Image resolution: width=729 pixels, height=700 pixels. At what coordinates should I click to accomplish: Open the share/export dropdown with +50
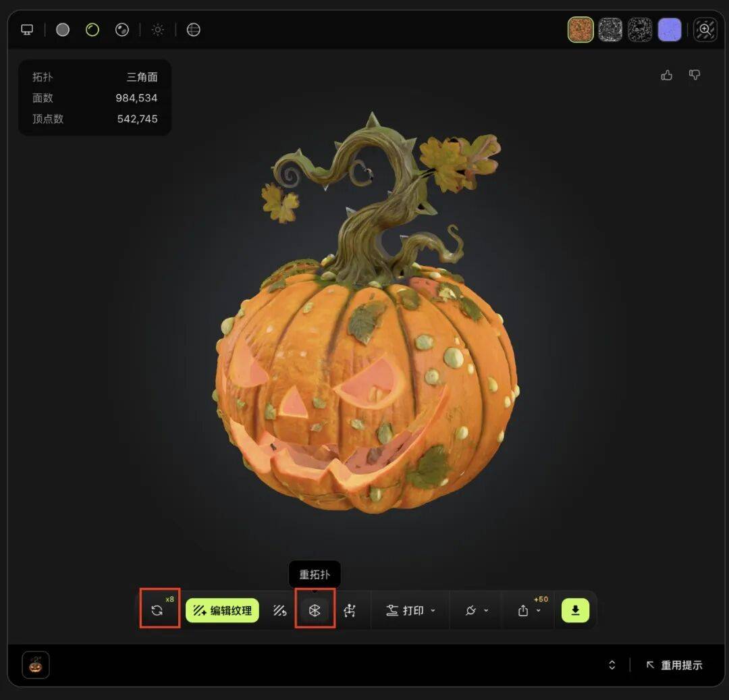tap(529, 610)
